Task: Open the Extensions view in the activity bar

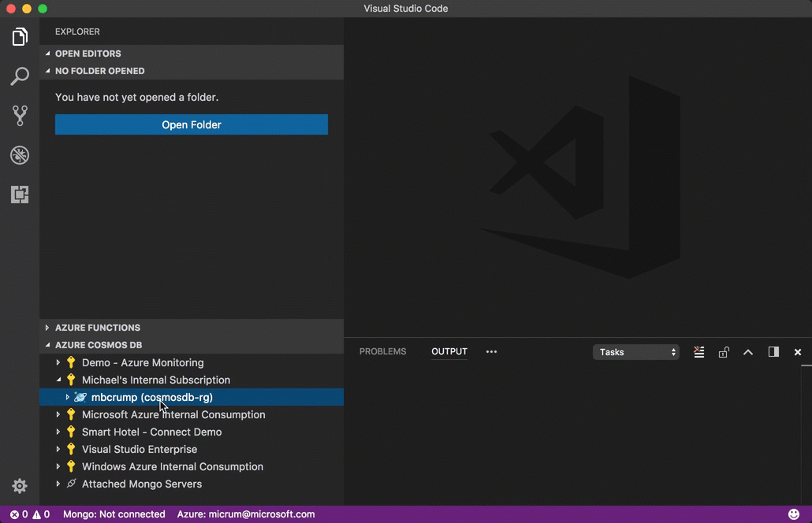Action: pos(20,195)
